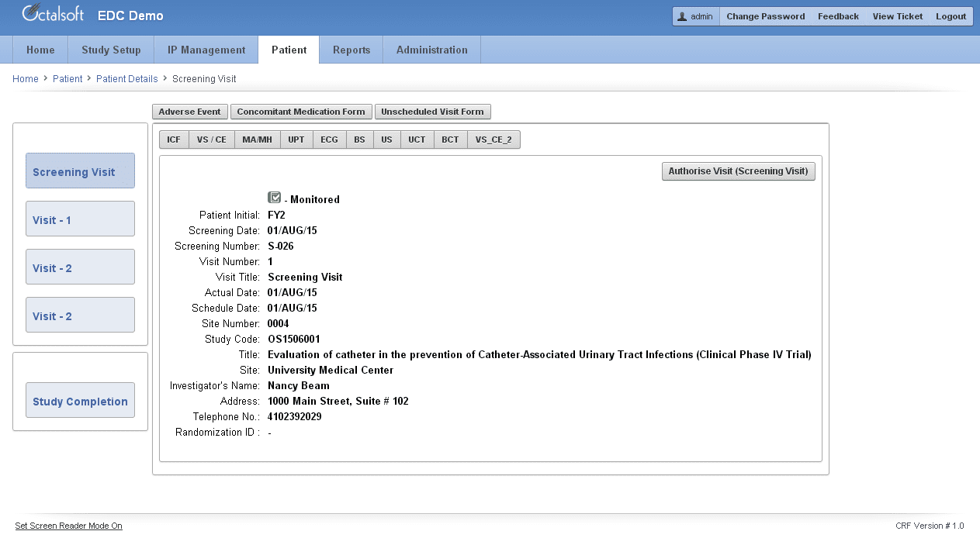Click the Logout link
The width and height of the screenshot is (980, 538).
tap(951, 16)
